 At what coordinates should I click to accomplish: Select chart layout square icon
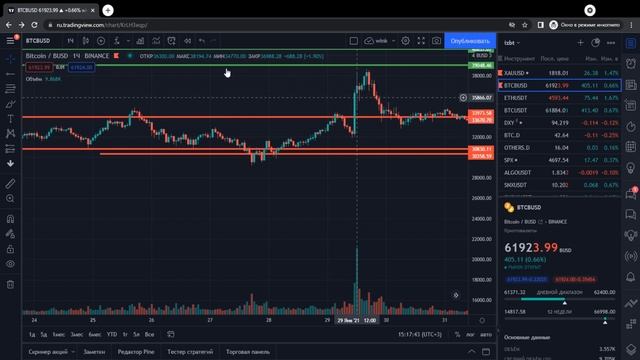tap(354, 41)
